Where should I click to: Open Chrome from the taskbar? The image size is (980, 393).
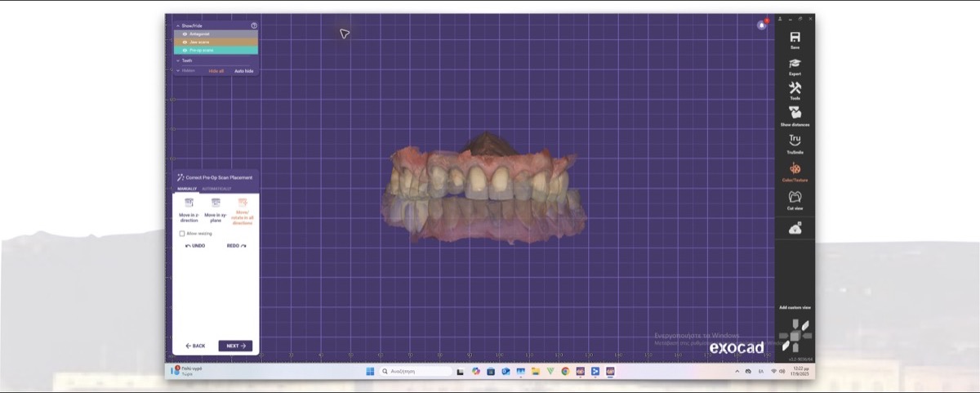click(x=565, y=371)
